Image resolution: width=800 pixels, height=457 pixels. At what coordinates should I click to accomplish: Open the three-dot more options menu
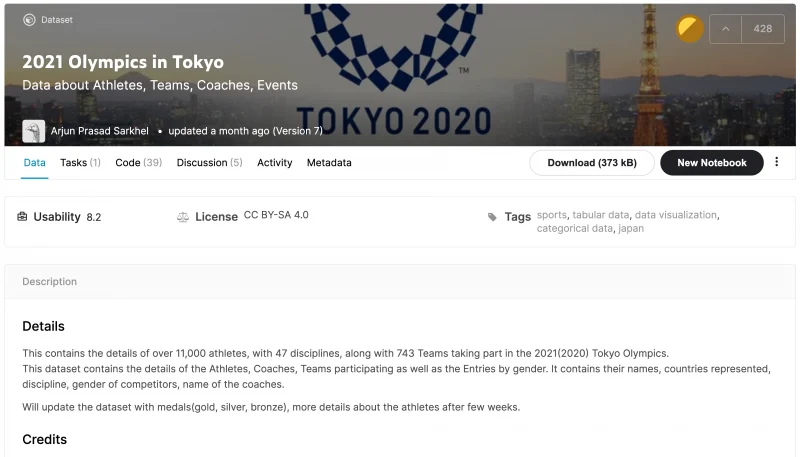777,162
